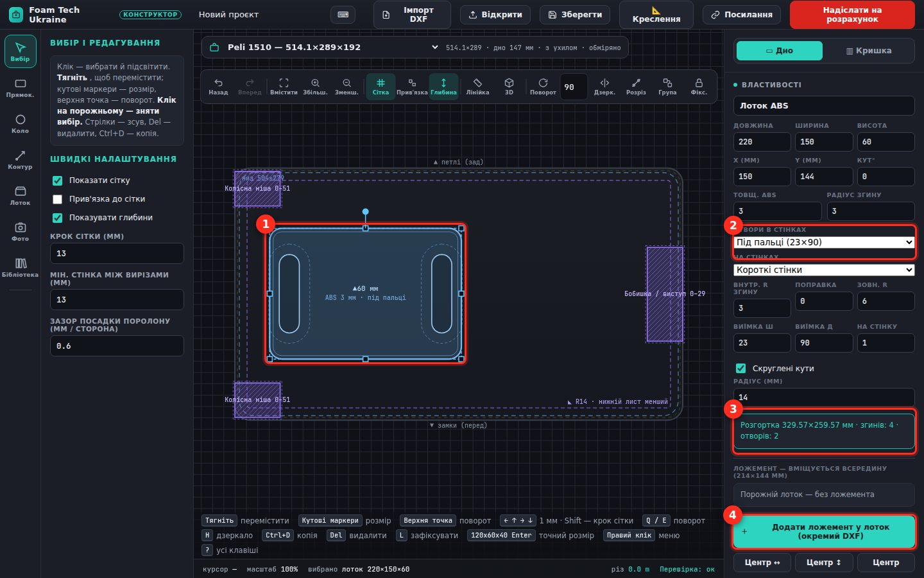924x578 pixels.
Task: Uncheck Показати сітку checkbox
Action: tap(57, 180)
